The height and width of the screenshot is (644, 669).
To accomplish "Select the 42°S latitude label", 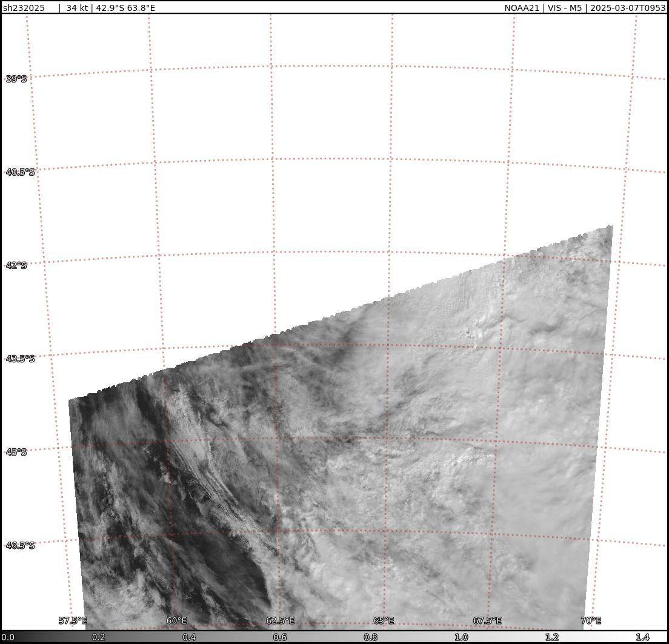I will pyautogui.click(x=16, y=265).
